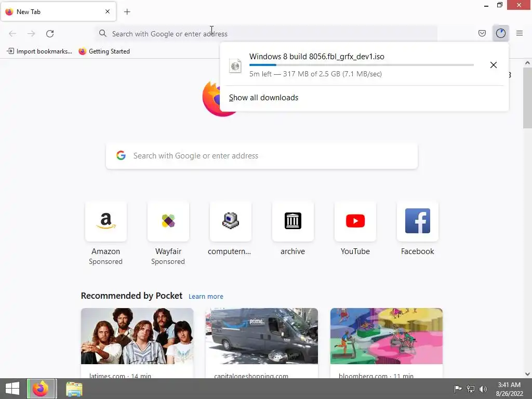This screenshot has width=532, height=399.
Task: Focus the Search with Google address bar
Action: pos(267,34)
